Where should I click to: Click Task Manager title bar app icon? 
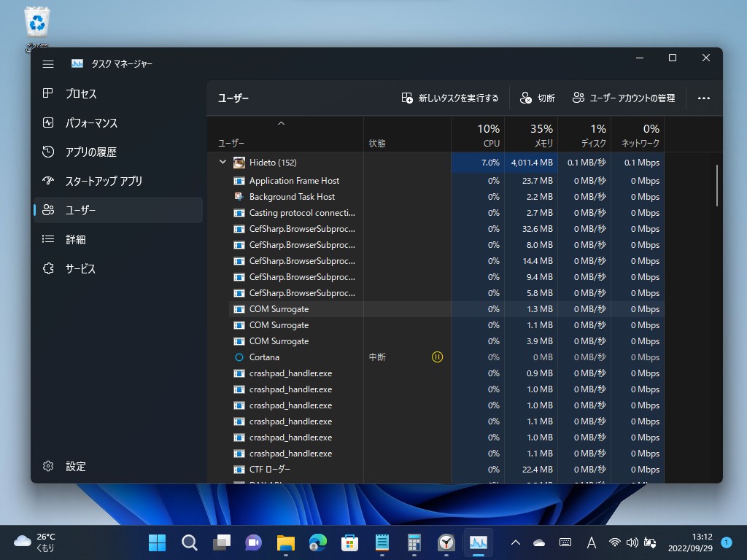pyautogui.click(x=77, y=63)
